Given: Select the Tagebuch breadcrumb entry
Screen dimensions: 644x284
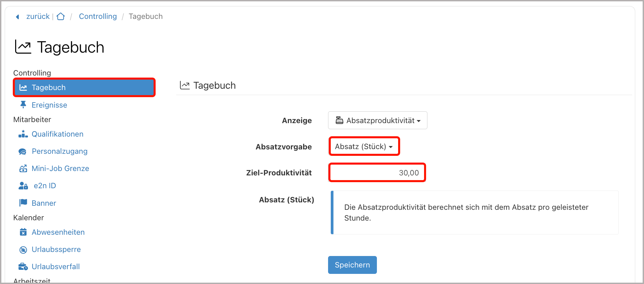Looking at the screenshot, I should pyautogui.click(x=146, y=16).
